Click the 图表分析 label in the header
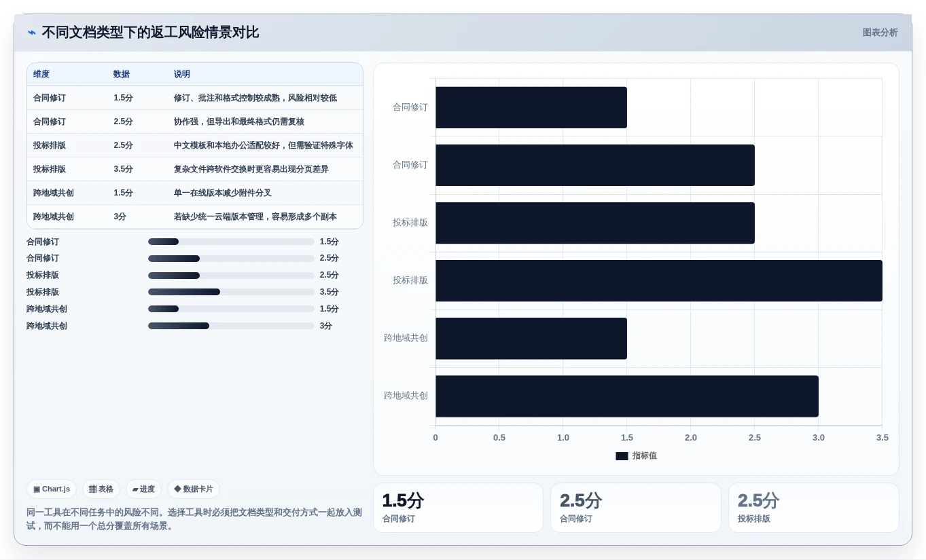The image size is (926, 560). tap(880, 33)
